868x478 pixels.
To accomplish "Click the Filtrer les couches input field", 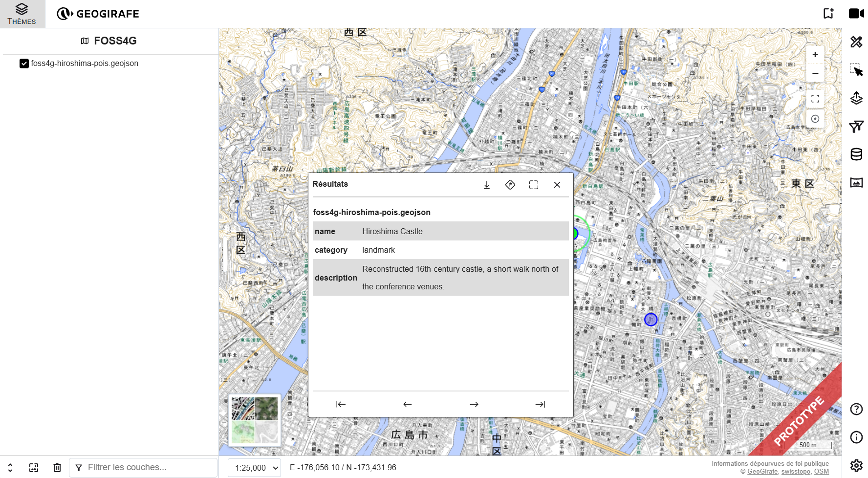I will click(143, 468).
